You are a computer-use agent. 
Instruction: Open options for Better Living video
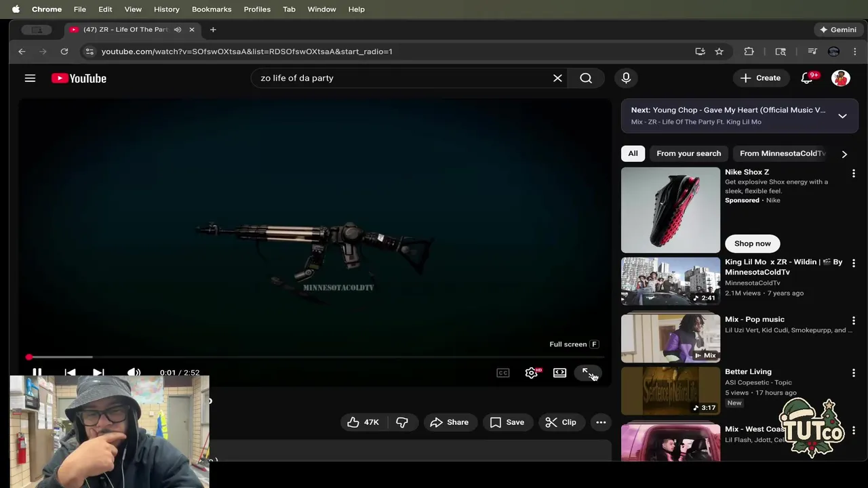(x=854, y=373)
